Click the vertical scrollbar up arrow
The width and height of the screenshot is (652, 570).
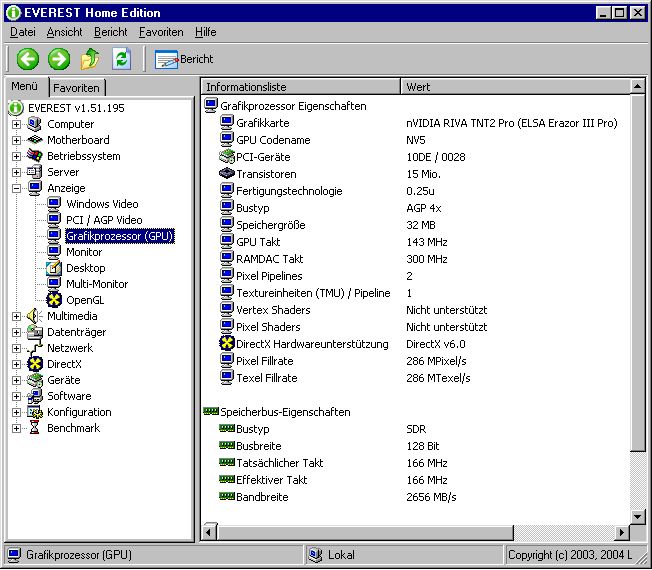(637, 87)
